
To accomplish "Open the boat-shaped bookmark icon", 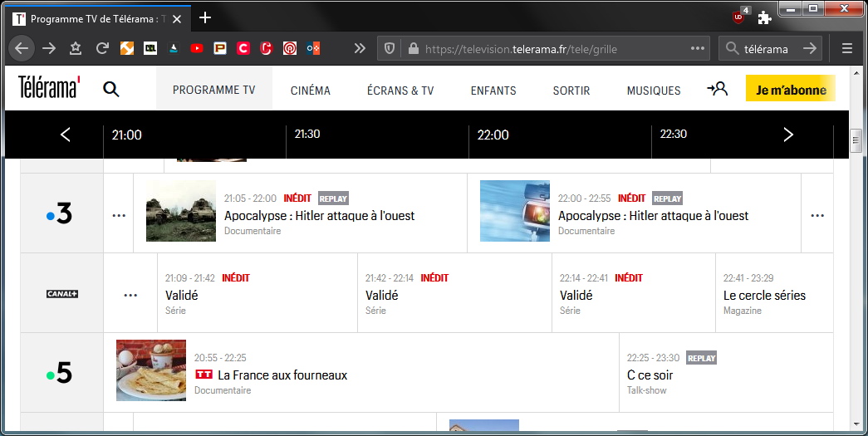I will tap(174, 48).
